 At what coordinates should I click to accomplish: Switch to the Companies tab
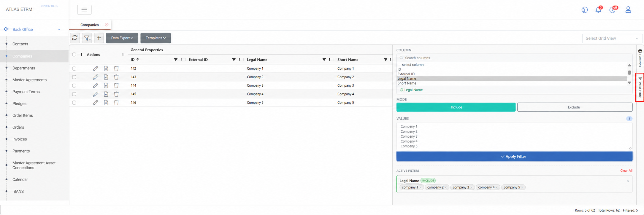89,25
